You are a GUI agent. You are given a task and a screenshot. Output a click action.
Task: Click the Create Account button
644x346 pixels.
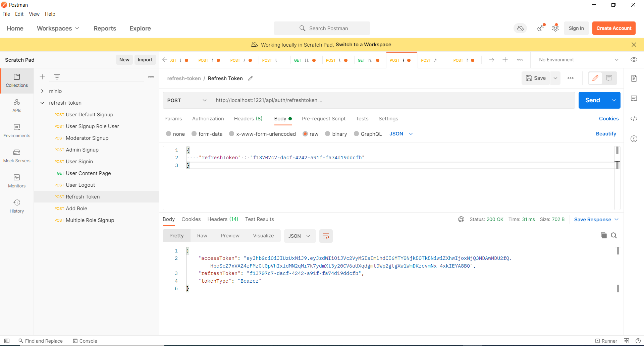tap(614, 28)
